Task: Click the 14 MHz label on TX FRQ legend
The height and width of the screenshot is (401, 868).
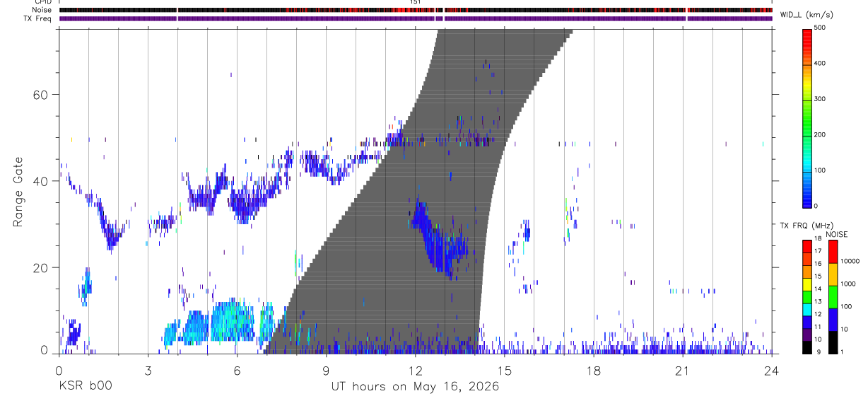Action: (818, 289)
